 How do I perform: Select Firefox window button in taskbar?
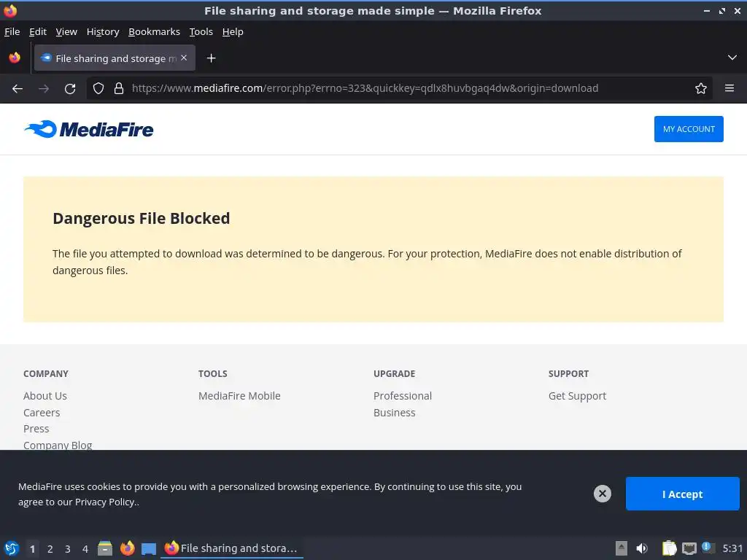coord(232,548)
